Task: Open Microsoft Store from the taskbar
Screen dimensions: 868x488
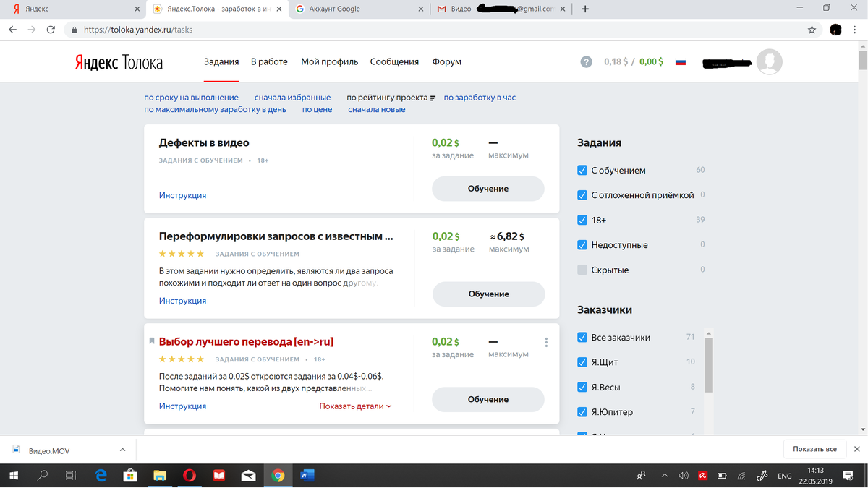Action: (x=131, y=475)
